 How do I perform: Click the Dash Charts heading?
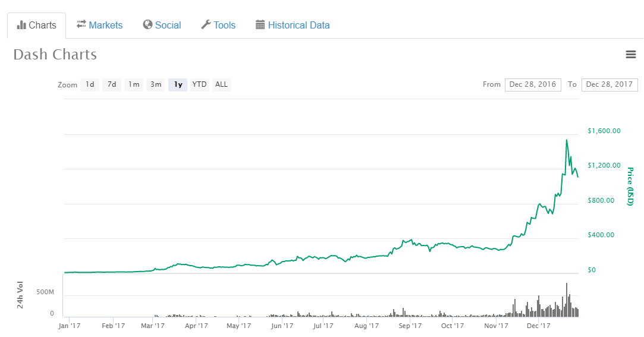pos(55,55)
